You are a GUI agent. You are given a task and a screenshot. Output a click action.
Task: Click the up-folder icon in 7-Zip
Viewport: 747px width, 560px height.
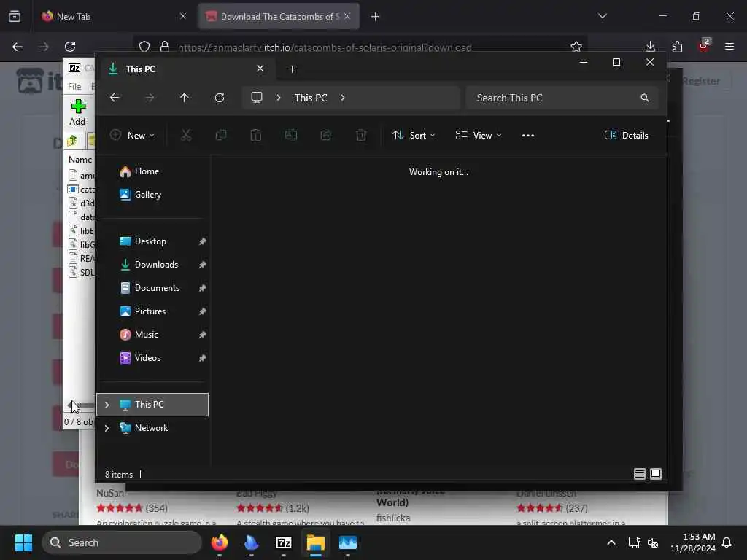pos(72,141)
